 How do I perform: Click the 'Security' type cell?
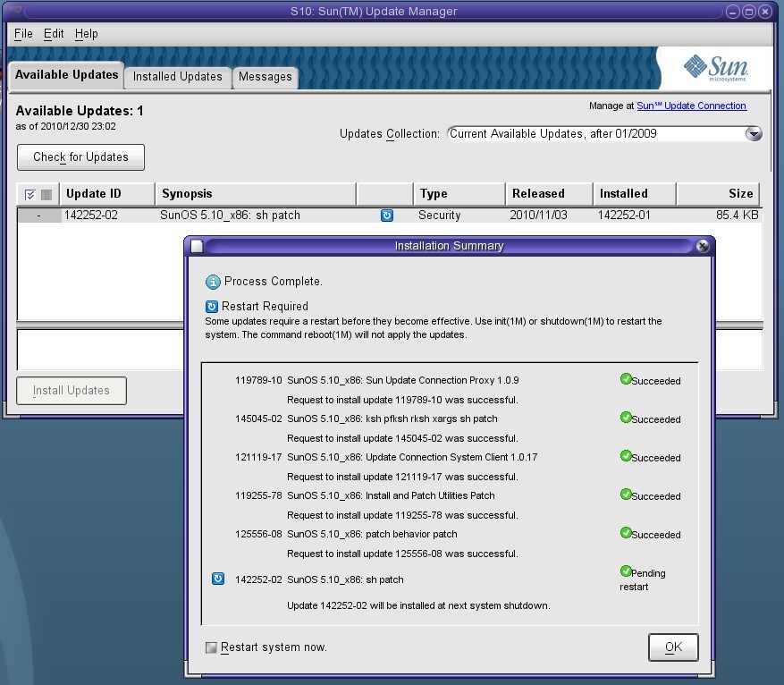coord(440,216)
